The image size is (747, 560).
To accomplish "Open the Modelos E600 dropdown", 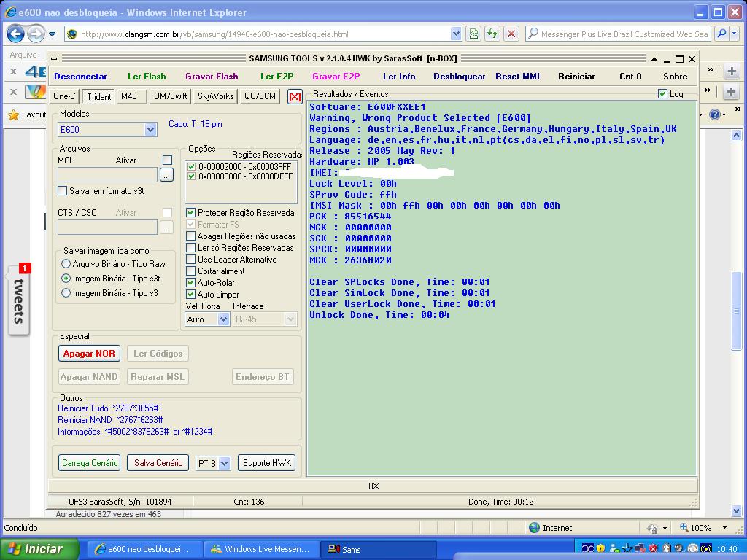I will pyautogui.click(x=150, y=130).
